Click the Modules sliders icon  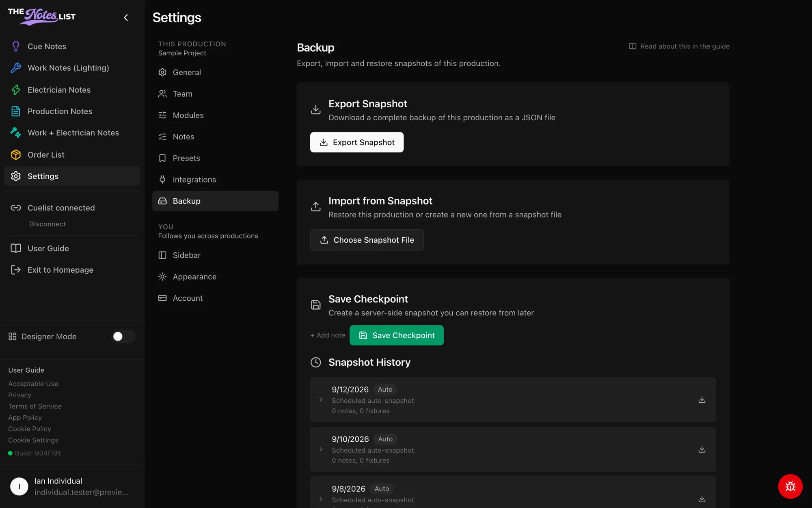pos(162,115)
